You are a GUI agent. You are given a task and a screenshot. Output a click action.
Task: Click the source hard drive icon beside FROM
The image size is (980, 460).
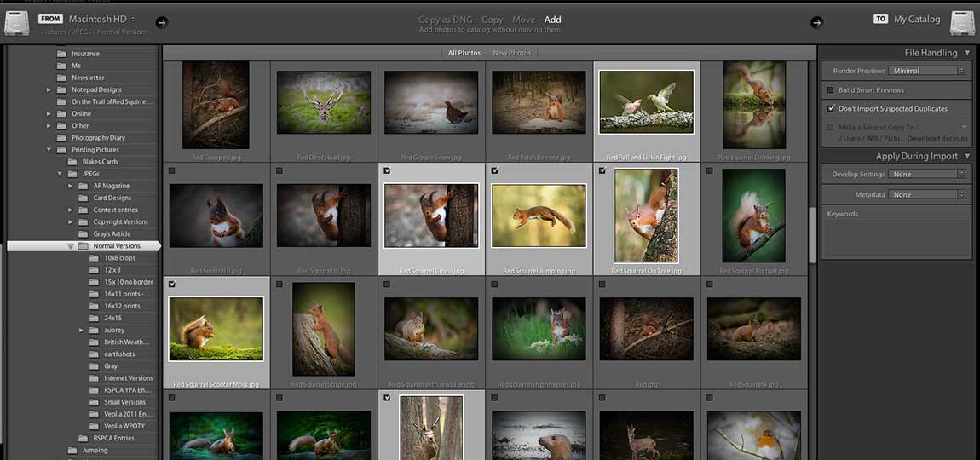click(17, 23)
